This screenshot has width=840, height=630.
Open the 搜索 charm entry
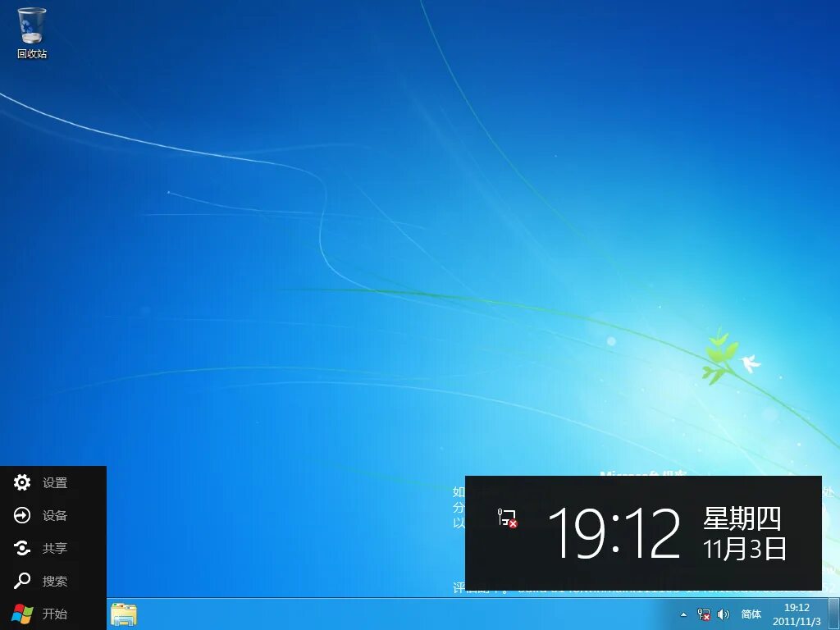click(55, 581)
